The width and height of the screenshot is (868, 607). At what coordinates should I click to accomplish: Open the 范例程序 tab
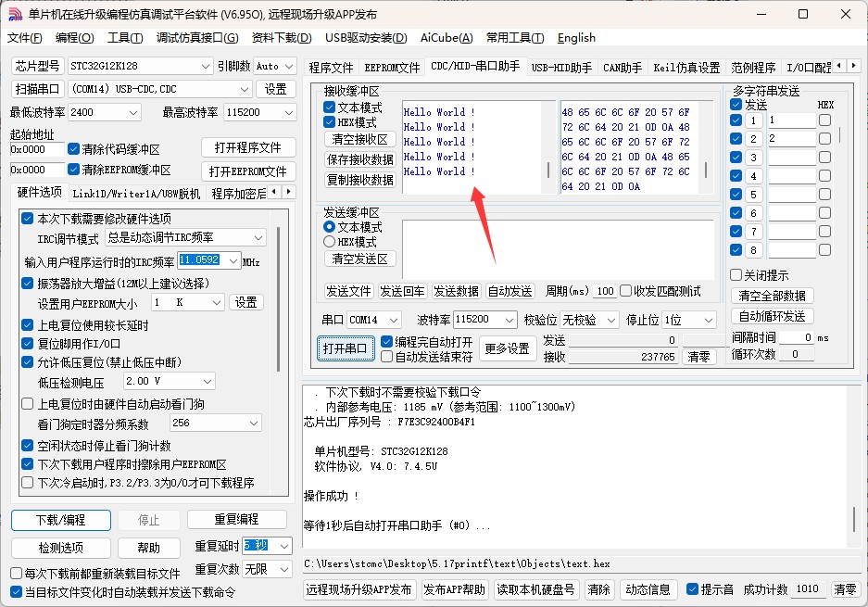pos(753,68)
